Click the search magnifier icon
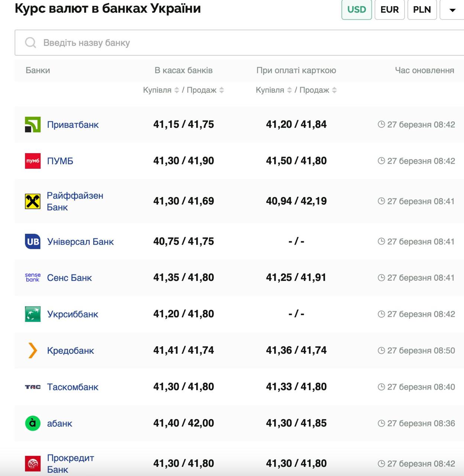This screenshot has width=464, height=476. coord(30,43)
